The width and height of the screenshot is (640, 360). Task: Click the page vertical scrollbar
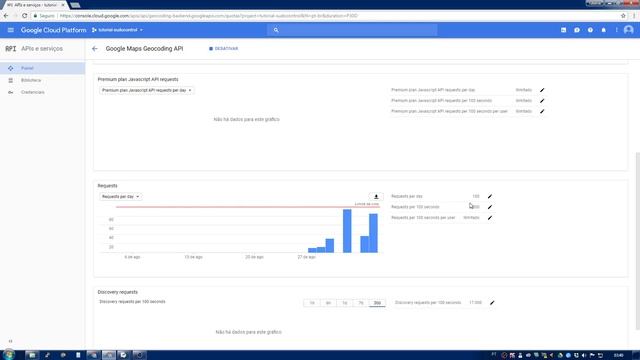[x=638, y=241]
